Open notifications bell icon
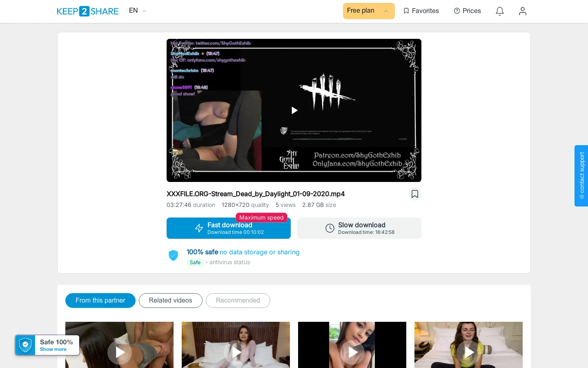The height and width of the screenshot is (368, 588). point(500,11)
